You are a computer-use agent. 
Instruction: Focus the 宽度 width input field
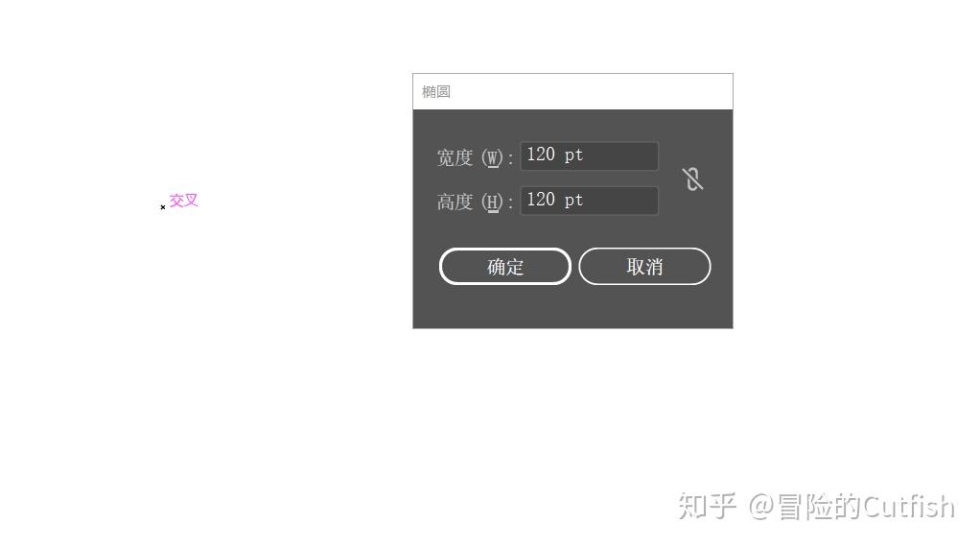point(590,155)
